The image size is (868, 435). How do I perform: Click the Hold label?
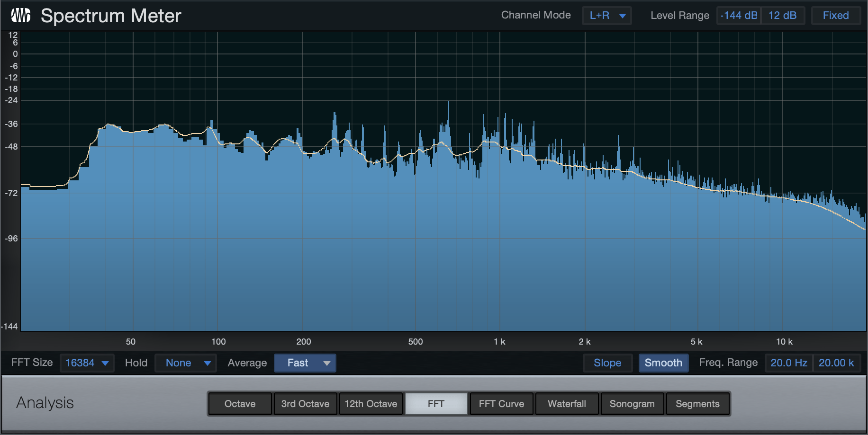[136, 363]
